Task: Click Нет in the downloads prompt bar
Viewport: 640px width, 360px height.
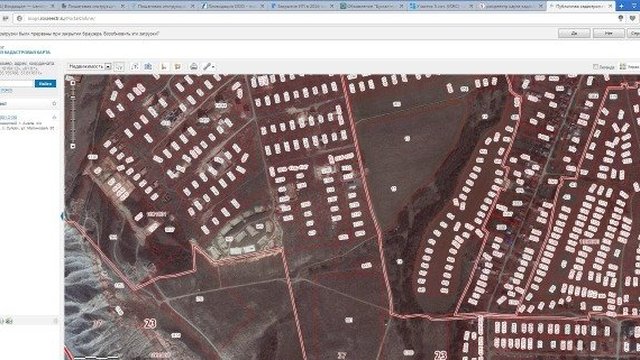Action: pyautogui.click(x=609, y=33)
